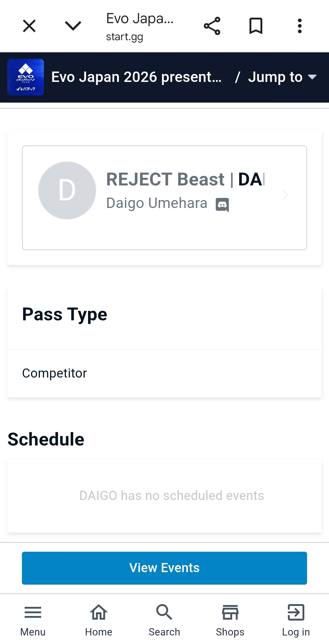Click the DAIGO avatar circle

coord(67,190)
